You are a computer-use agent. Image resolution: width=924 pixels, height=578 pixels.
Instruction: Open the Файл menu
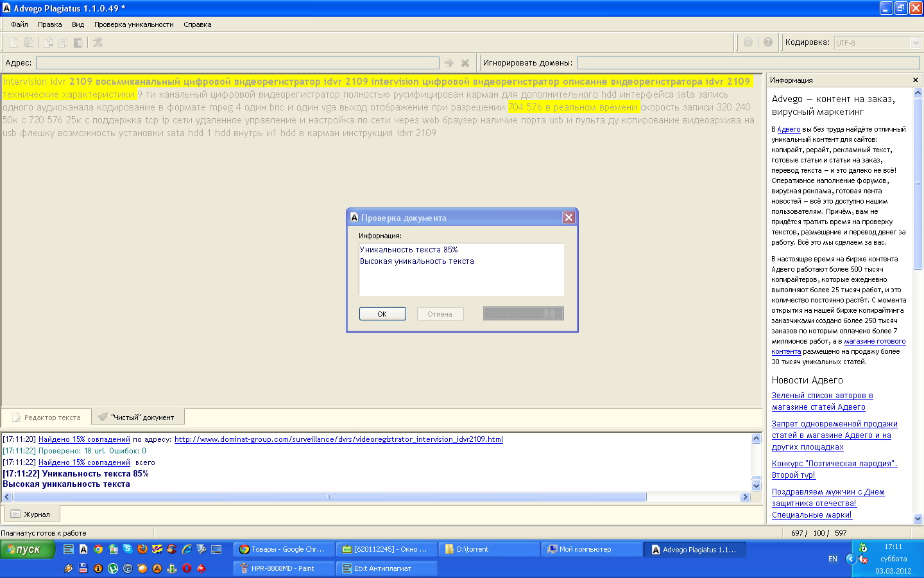(x=19, y=24)
